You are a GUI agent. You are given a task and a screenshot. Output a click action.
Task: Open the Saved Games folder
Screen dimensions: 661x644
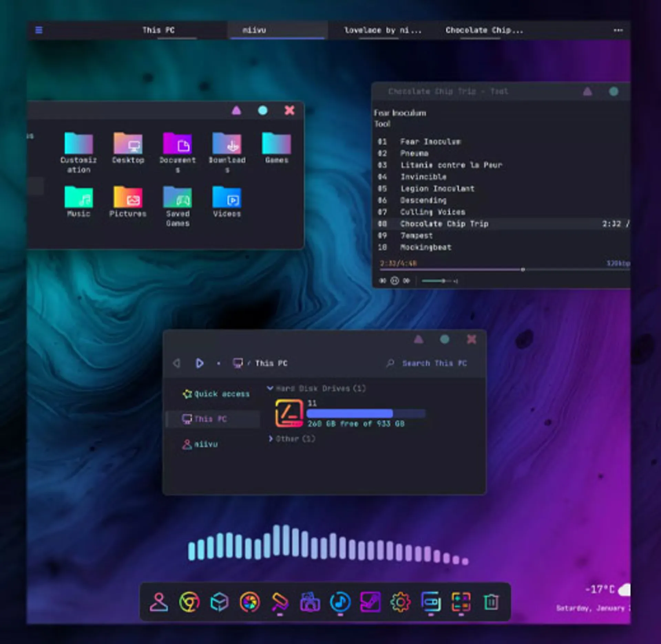coord(177,206)
